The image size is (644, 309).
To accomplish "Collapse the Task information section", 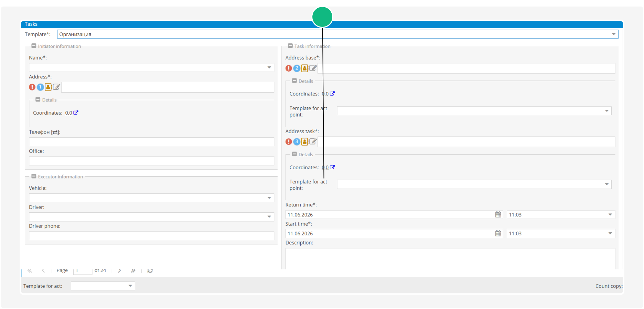I will tap(290, 46).
